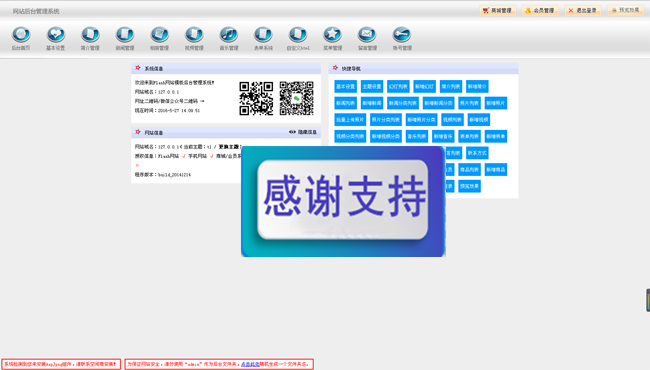Click the 商城管理 button at top right
The height and width of the screenshot is (370, 650).
[x=497, y=10]
